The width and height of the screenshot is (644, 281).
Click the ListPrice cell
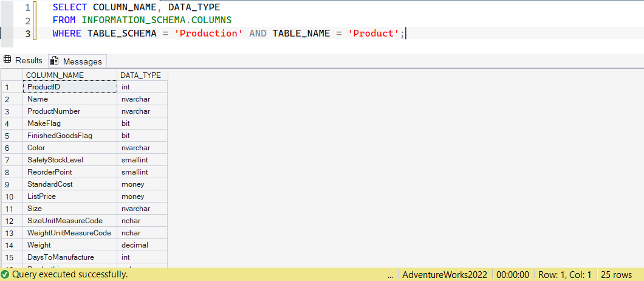coord(70,196)
